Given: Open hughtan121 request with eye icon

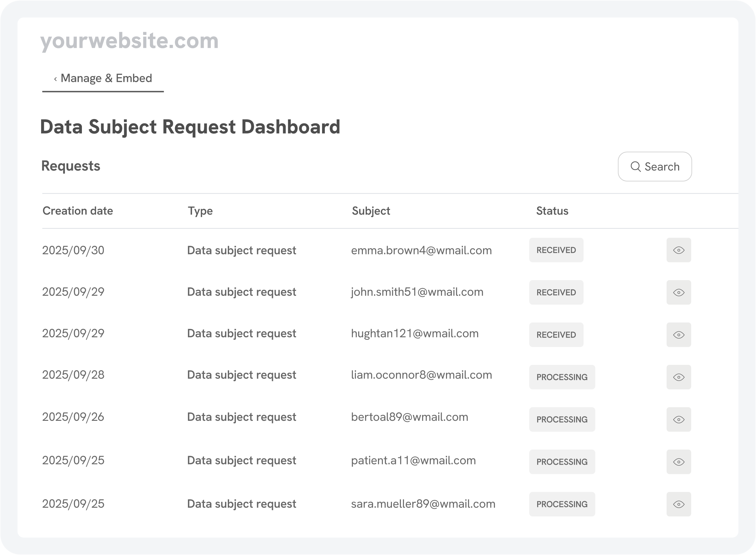Looking at the screenshot, I should pos(678,335).
